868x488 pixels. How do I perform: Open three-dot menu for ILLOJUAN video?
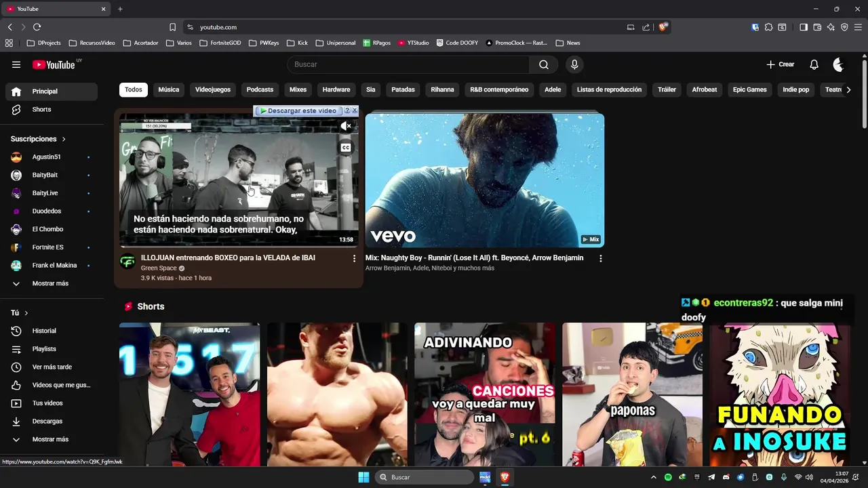[354, 258]
